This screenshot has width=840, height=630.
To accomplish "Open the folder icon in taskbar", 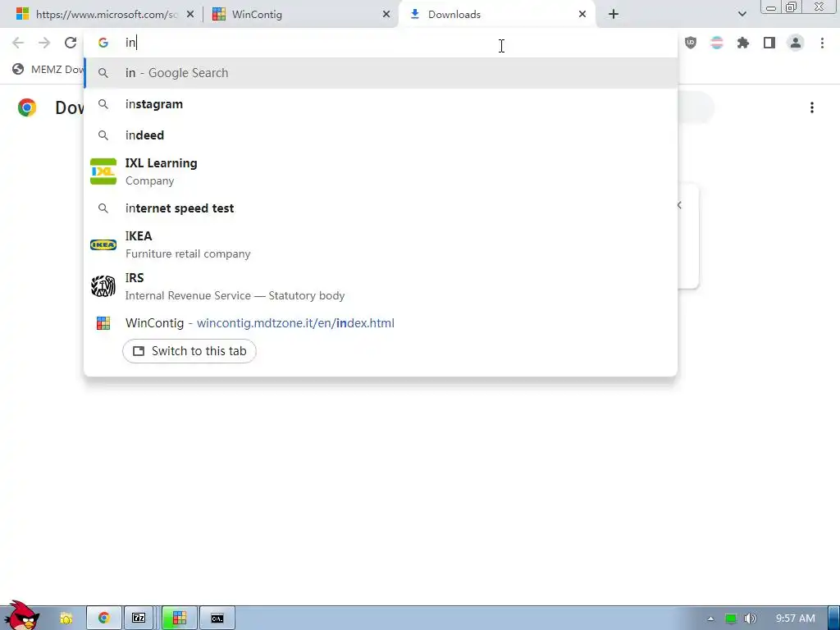I will [x=66, y=619].
